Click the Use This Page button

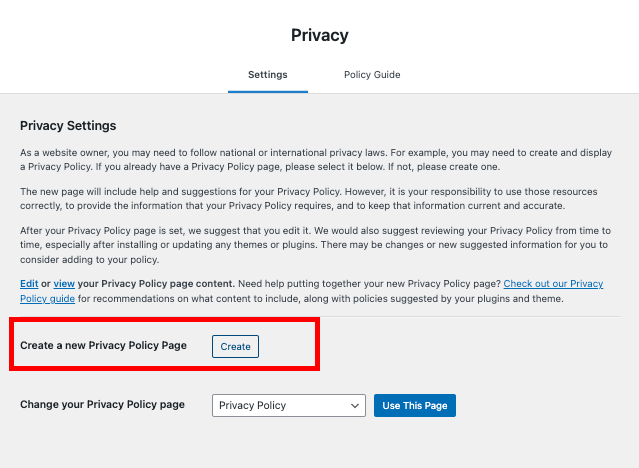click(x=415, y=405)
